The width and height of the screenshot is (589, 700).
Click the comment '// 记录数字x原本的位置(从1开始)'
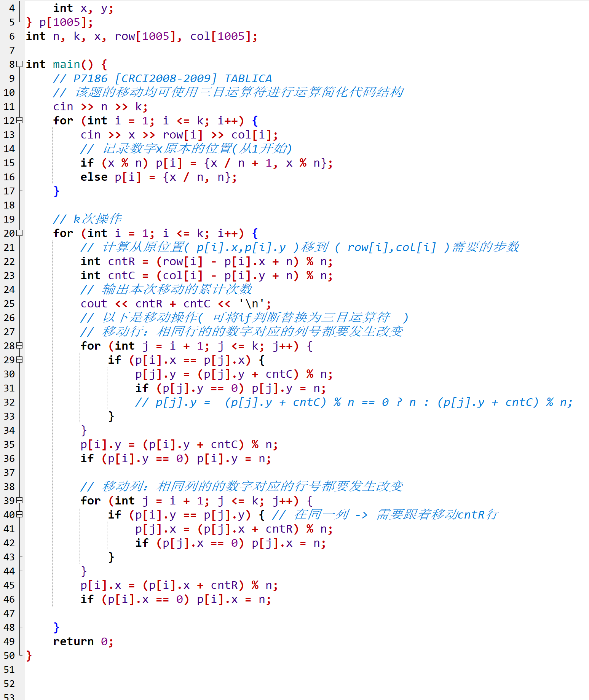tap(186, 149)
